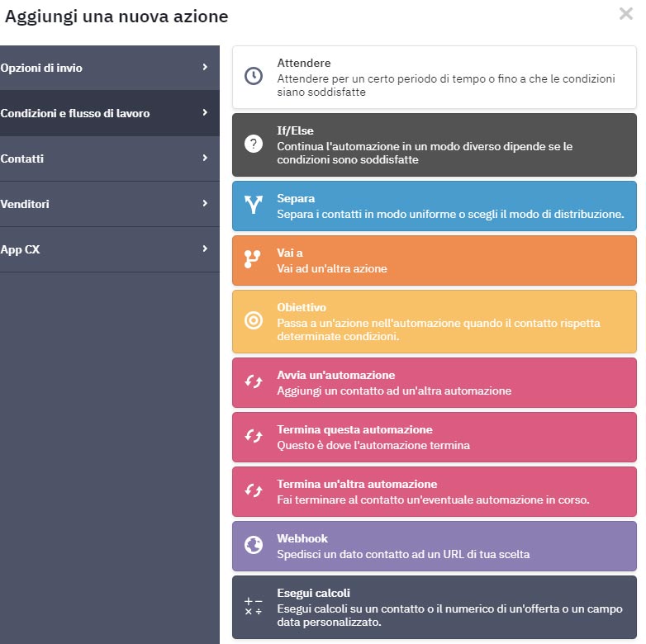Click the question mark If/Else icon
The image size is (646, 644).
click(x=254, y=144)
